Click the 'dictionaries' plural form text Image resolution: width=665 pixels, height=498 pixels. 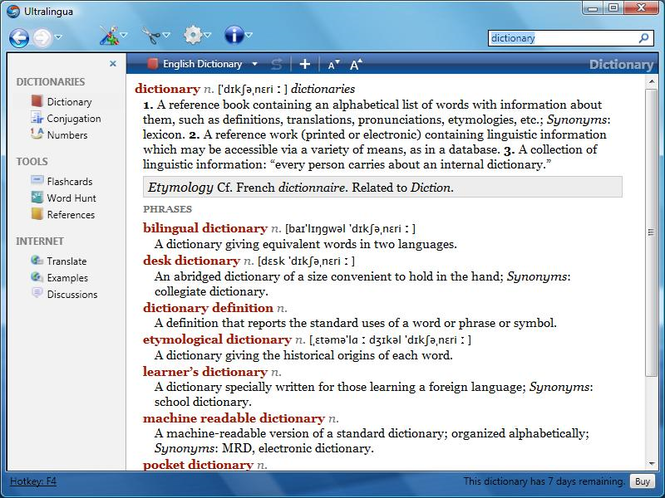click(x=323, y=89)
